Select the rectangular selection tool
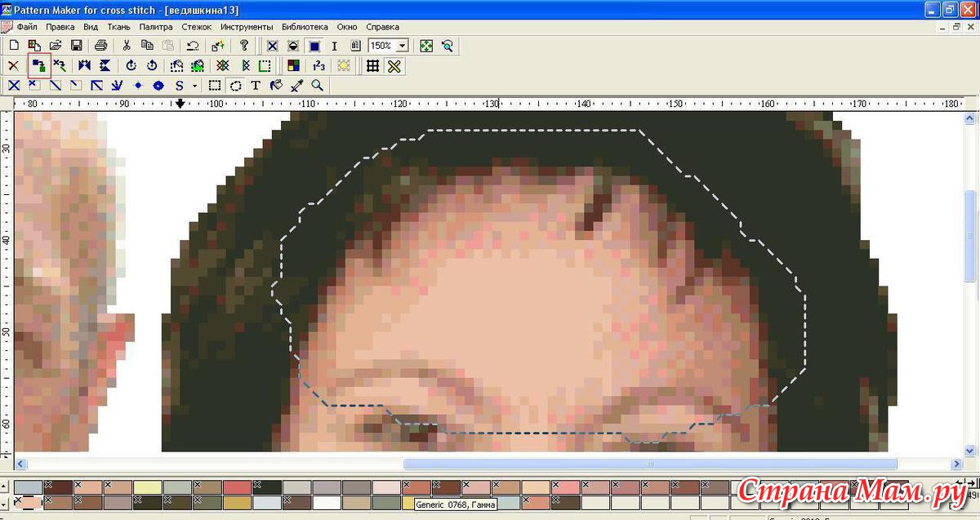Screen dimensions: 980x520 point(215,86)
